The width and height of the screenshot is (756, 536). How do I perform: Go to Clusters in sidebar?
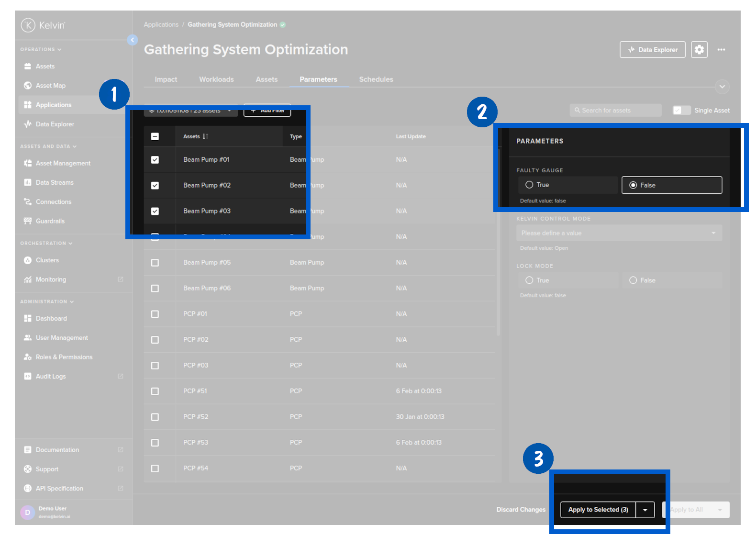point(47,260)
